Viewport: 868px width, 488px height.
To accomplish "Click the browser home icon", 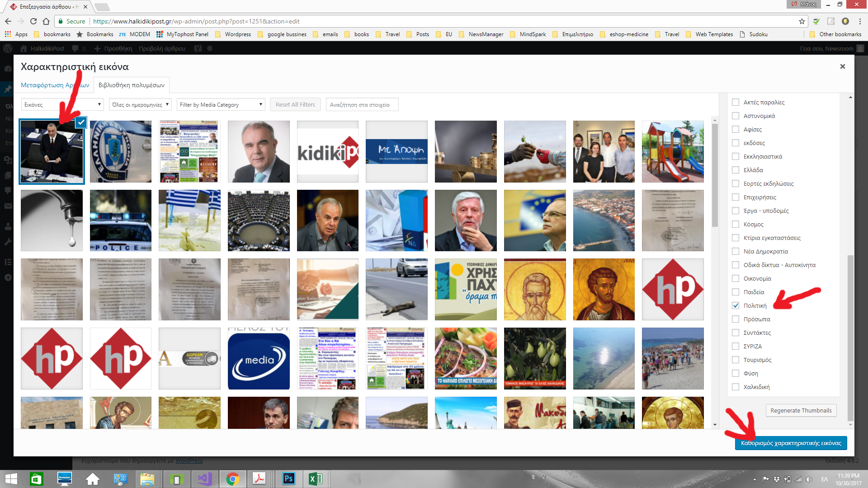I will (46, 21).
